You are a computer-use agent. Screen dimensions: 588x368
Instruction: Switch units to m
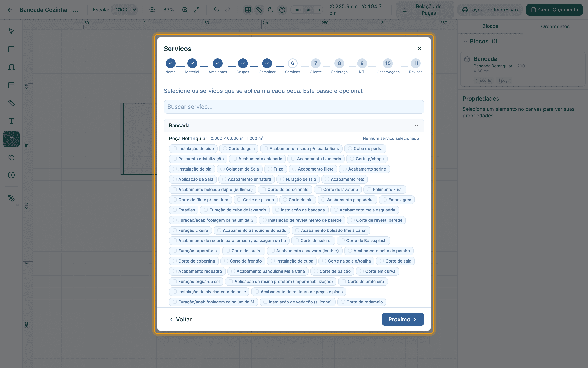[318, 10]
